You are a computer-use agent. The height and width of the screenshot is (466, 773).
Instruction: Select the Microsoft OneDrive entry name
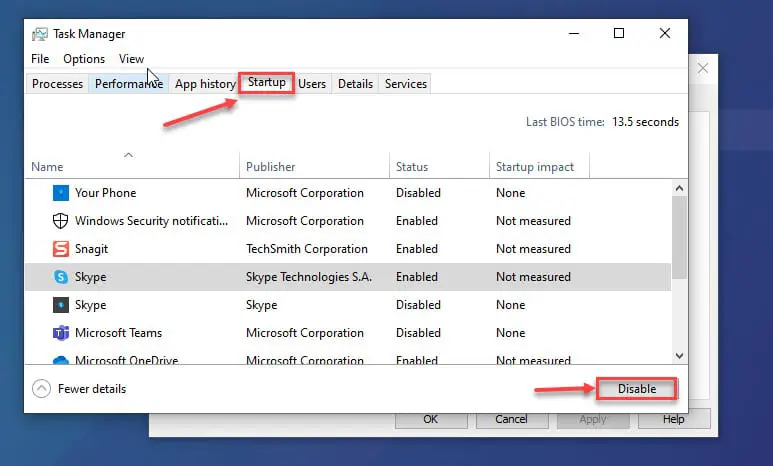click(x=126, y=360)
